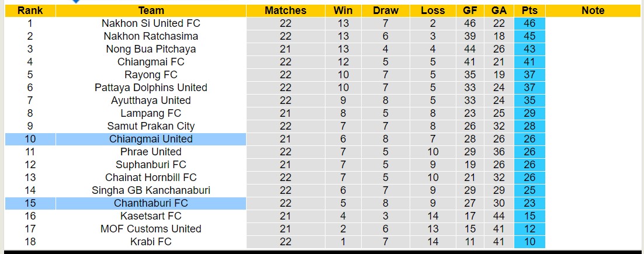Screen dimensions: 644x254
Task: Click the Loss column header
Action: coord(432,11)
